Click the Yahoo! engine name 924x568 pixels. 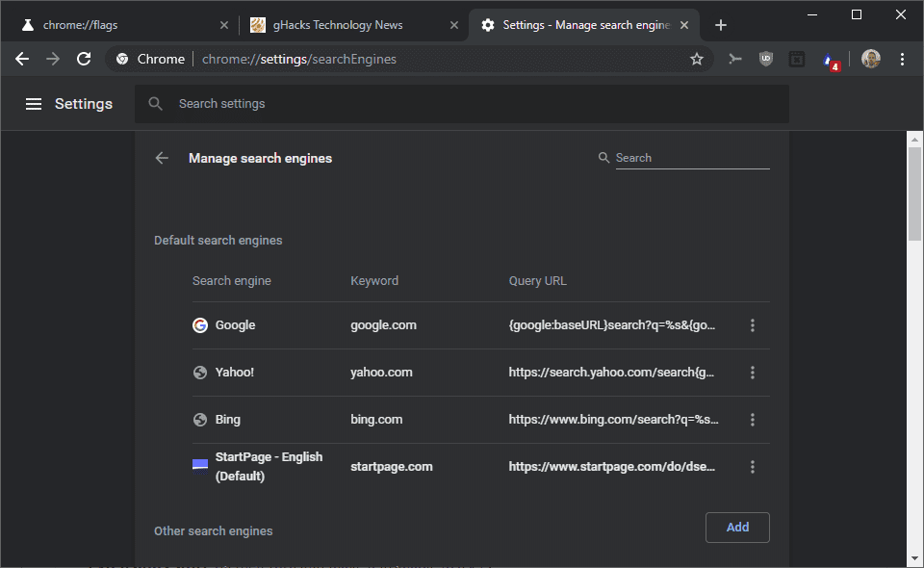(235, 373)
